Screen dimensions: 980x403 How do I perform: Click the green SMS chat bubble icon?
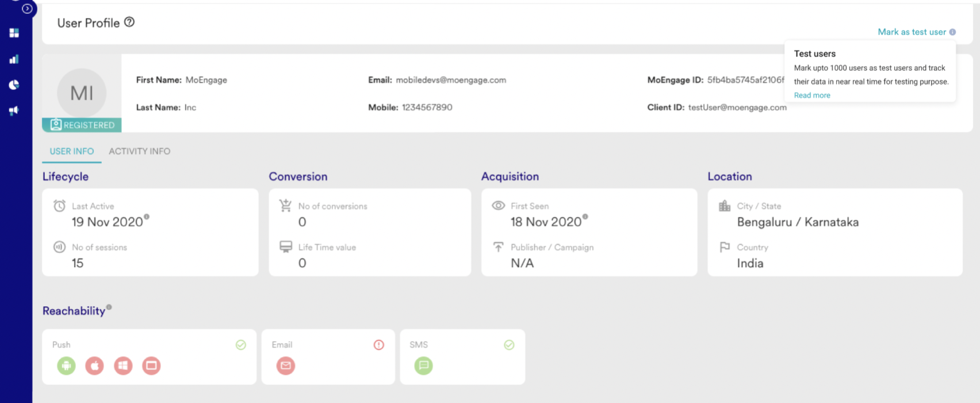[x=423, y=366]
